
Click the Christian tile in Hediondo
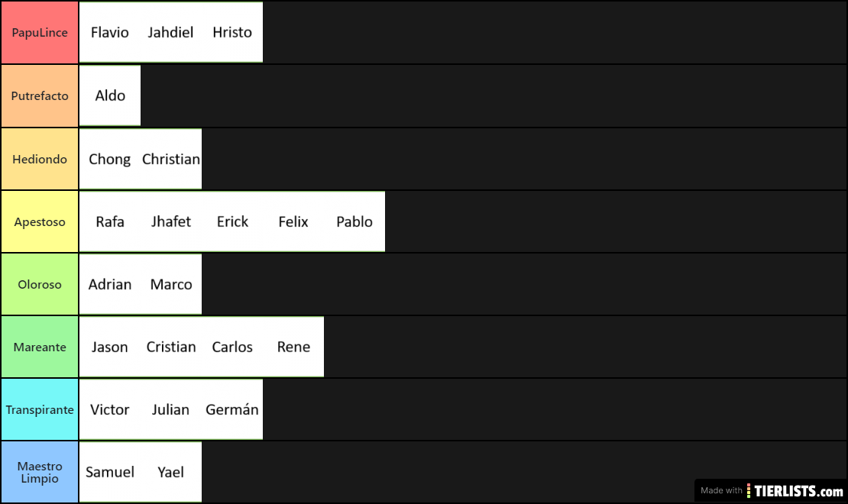(x=171, y=159)
